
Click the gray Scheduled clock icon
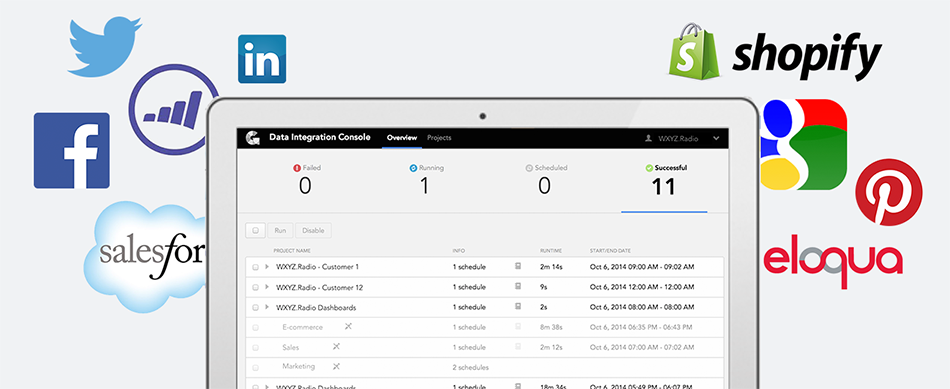click(529, 168)
